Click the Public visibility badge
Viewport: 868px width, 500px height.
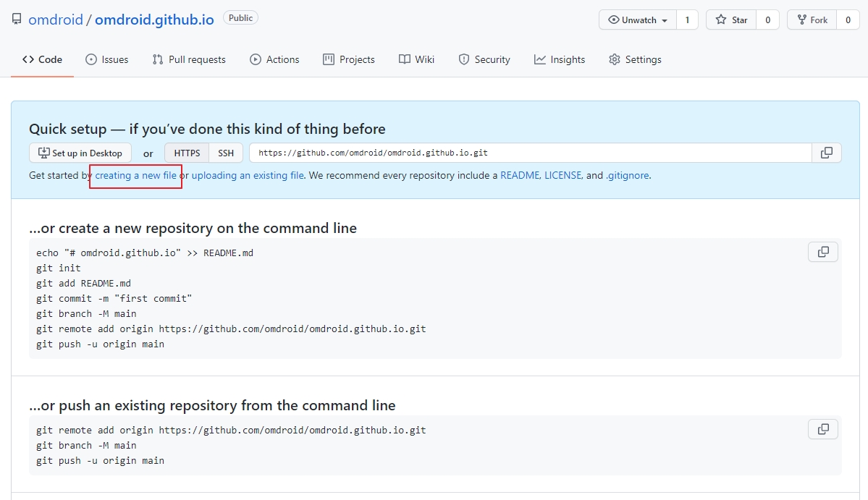click(241, 17)
